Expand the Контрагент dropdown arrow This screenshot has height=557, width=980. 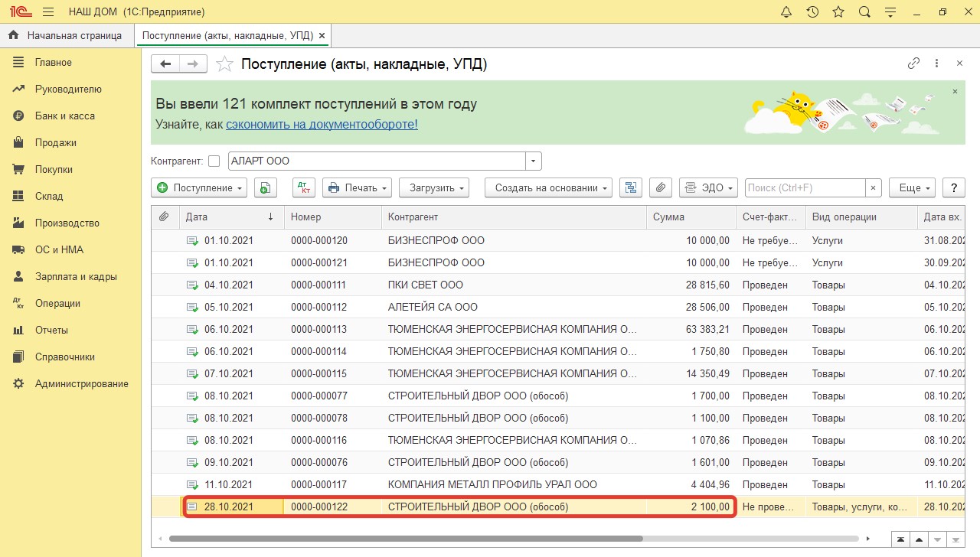point(534,161)
